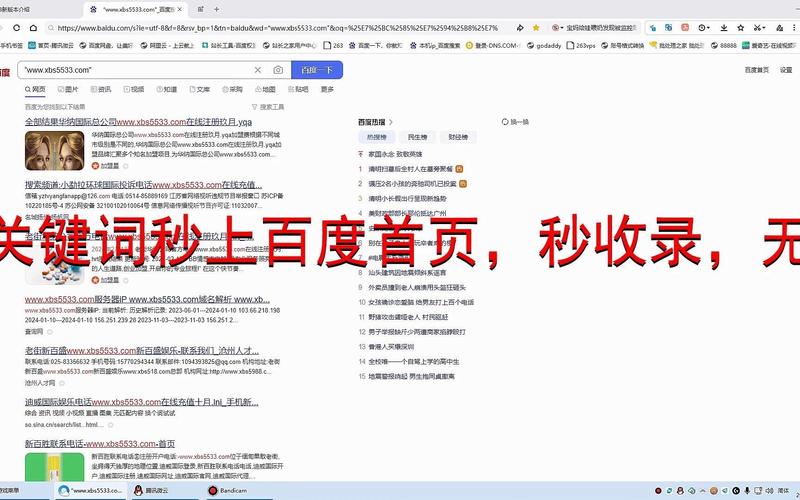The width and height of the screenshot is (800, 500).
Task: Click the camera image-search icon
Action: pyautogui.click(x=278, y=70)
